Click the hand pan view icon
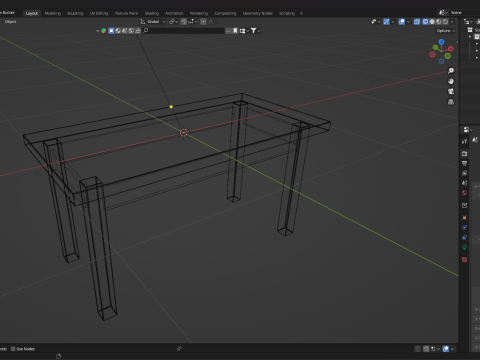 click(451, 81)
